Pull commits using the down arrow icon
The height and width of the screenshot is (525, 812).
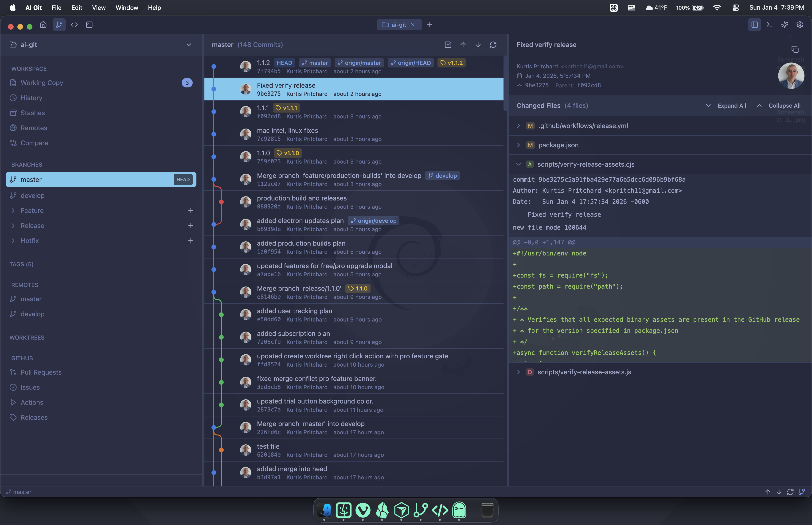(x=478, y=45)
